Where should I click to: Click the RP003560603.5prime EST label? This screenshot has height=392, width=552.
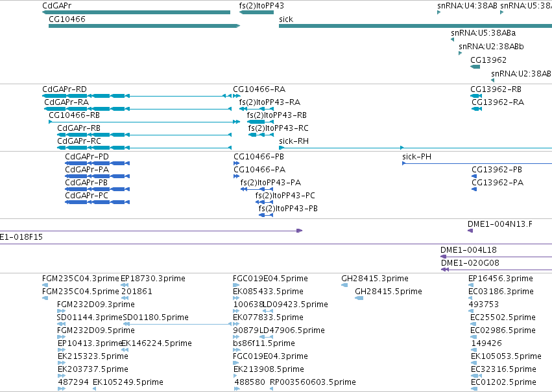click(x=313, y=382)
